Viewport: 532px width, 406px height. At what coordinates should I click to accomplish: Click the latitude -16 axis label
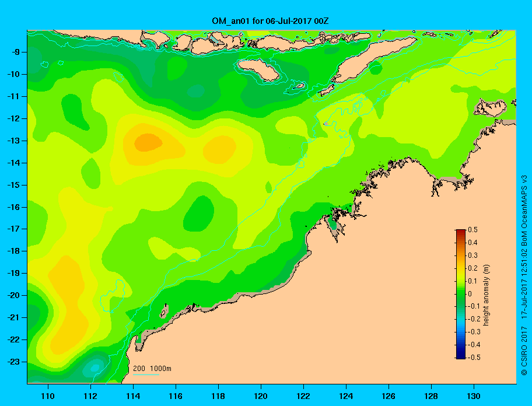[13, 207]
